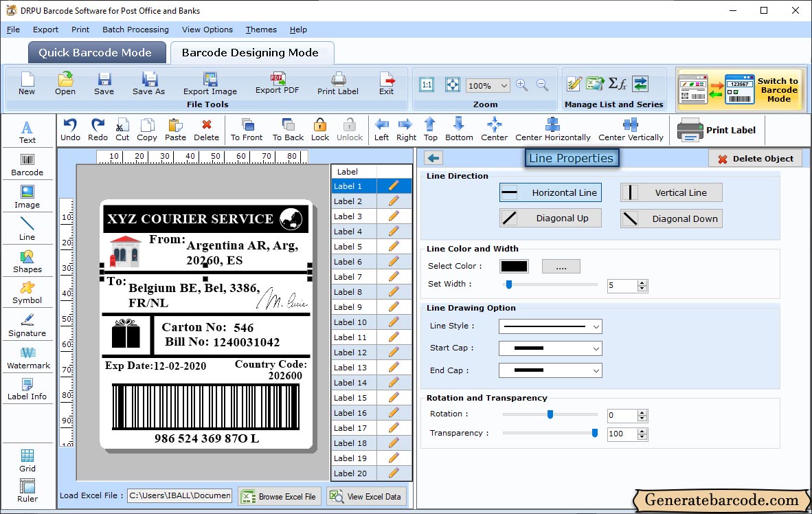The width and height of the screenshot is (812, 514).
Task: Select the Symbol tool
Action: tap(27, 293)
